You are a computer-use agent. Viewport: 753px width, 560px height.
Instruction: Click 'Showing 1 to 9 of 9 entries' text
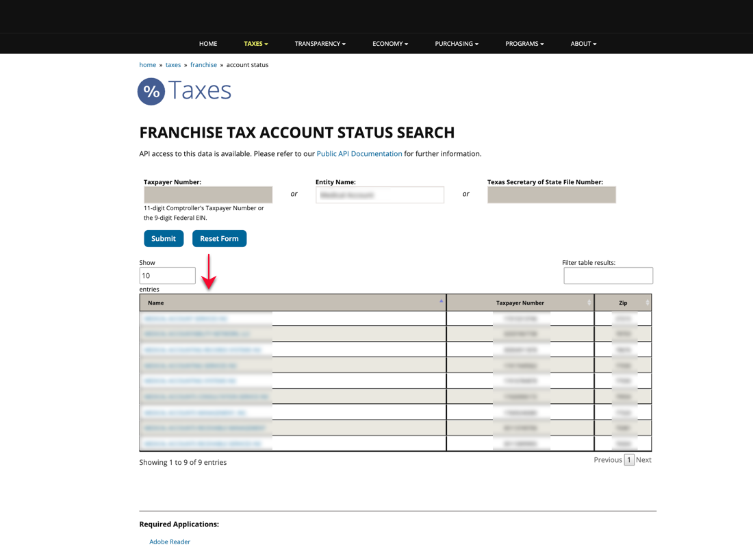(x=183, y=463)
